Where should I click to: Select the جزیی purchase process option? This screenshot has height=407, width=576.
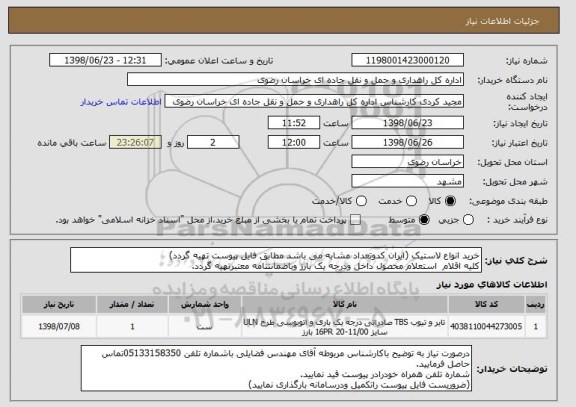(468, 220)
